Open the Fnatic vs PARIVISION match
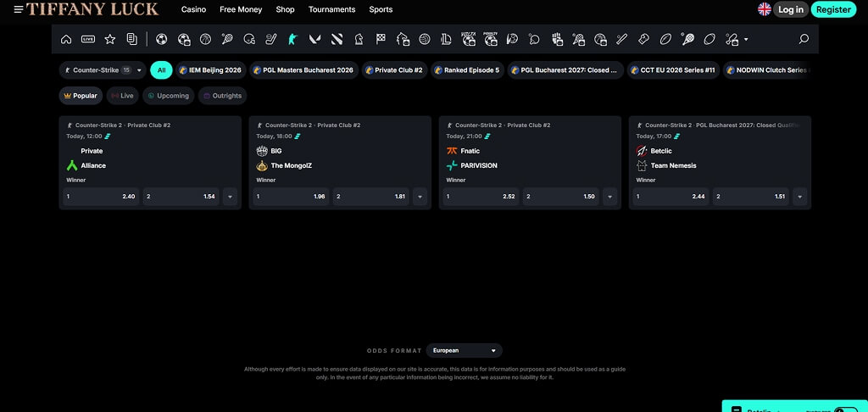This screenshot has width=868, height=412. point(530,158)
